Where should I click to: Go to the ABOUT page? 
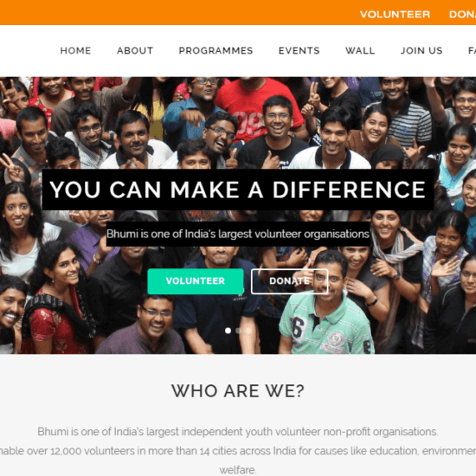(x=135, y=50)
